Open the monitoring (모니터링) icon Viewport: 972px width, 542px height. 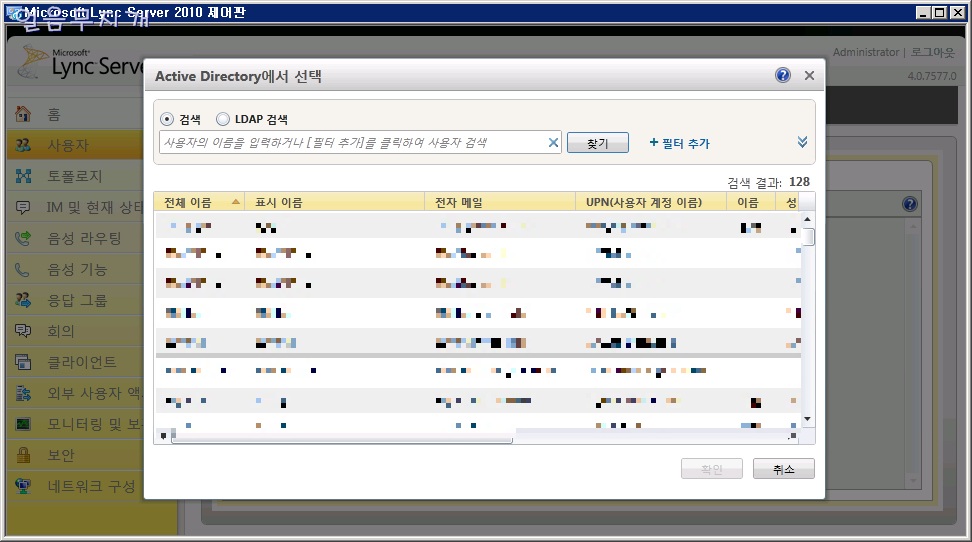click(23, 424)
